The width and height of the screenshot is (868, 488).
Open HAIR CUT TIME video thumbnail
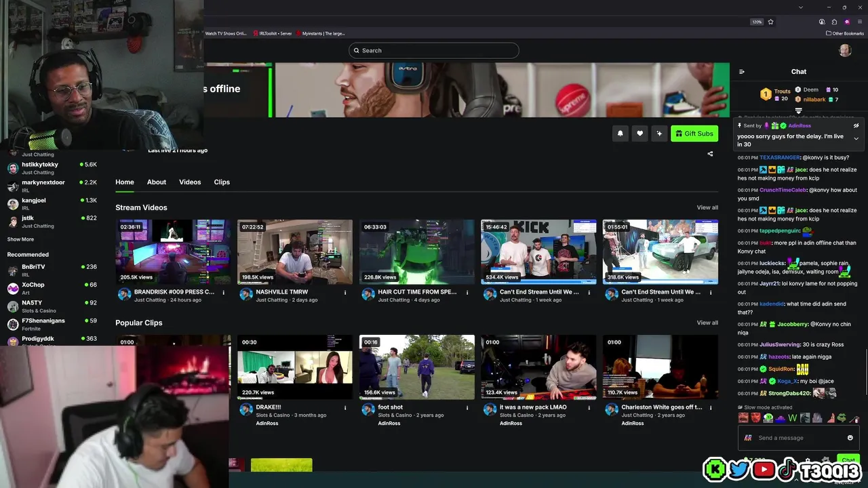point(417,251)
